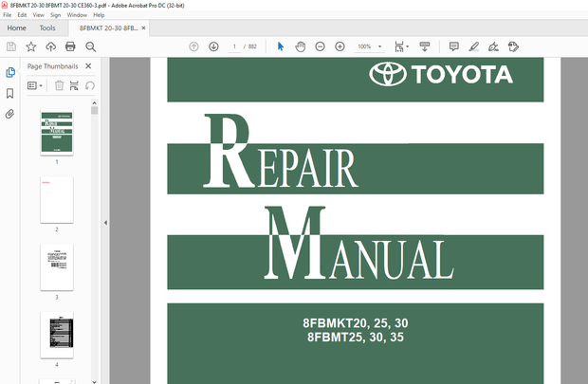Click the 8FBMKT20, 25, 30 model text
Screen dimensions: 588x384
point(356,323)
